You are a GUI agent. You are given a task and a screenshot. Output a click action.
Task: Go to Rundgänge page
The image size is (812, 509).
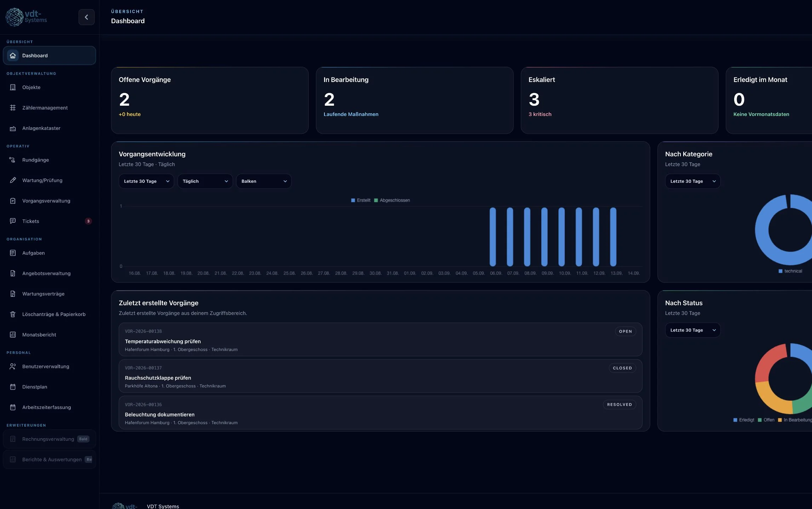tap(50, 160)
